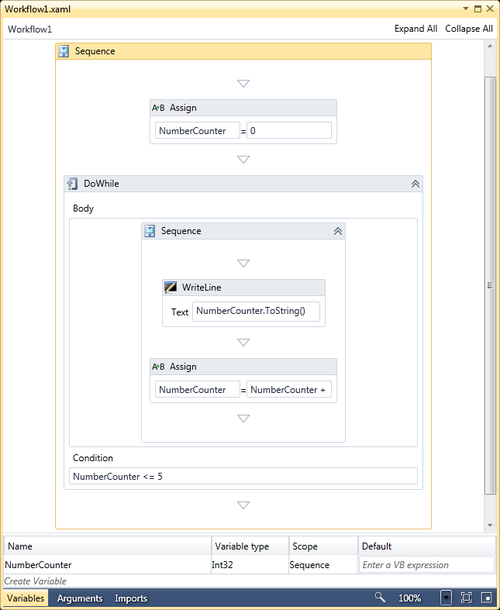This screenshot has width=500, height=610.
Task: Click the Scope column header
Action: [x=323, y=546]
